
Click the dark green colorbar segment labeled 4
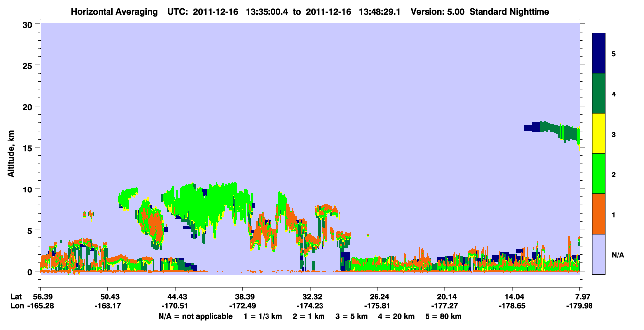click(599, 94)
